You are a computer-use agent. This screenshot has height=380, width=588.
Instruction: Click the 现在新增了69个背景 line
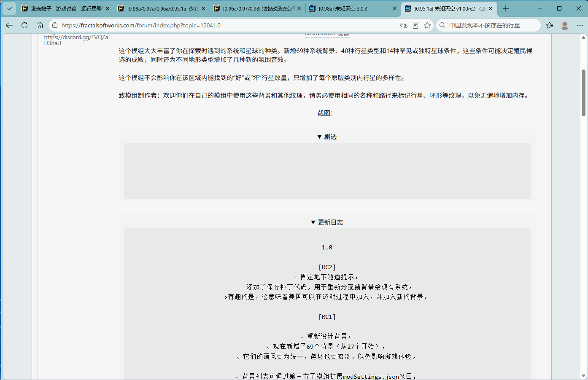pos(327,346)
